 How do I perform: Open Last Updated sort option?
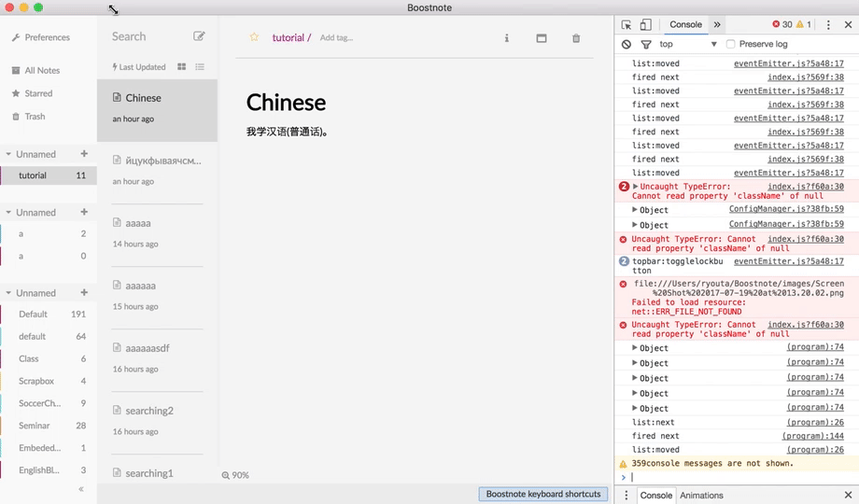138,67
